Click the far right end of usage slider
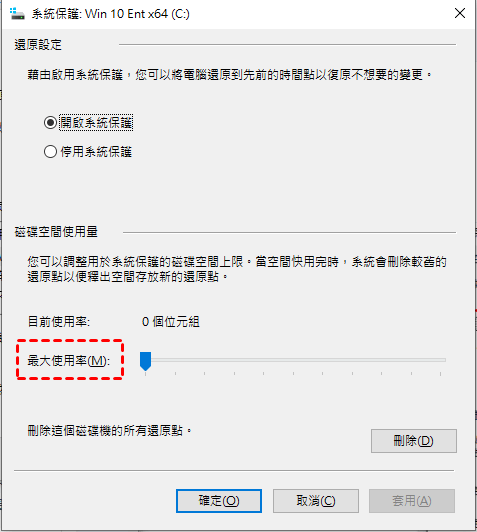 pos(443,360)
